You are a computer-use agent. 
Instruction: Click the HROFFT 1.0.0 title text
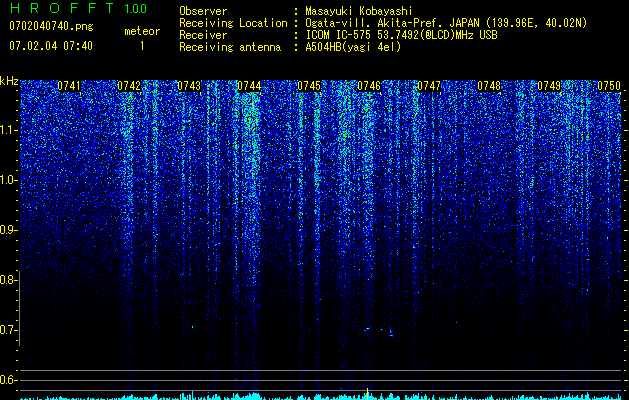(78, 8)
